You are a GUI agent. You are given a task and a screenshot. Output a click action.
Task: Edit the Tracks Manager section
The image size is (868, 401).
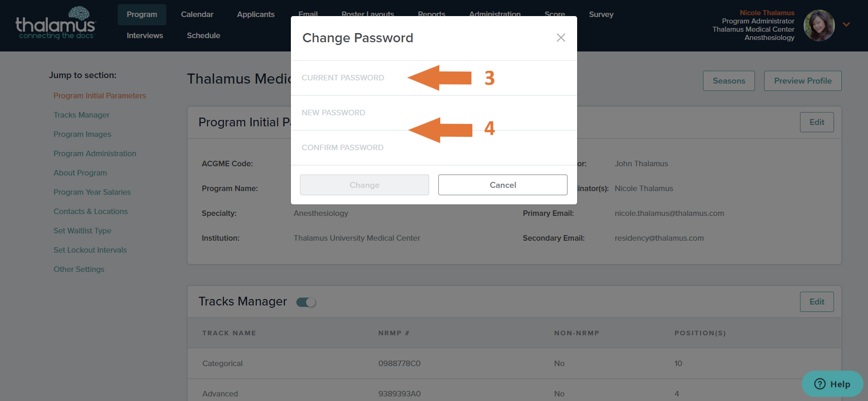pyautogui.click(x=817, y=302)
